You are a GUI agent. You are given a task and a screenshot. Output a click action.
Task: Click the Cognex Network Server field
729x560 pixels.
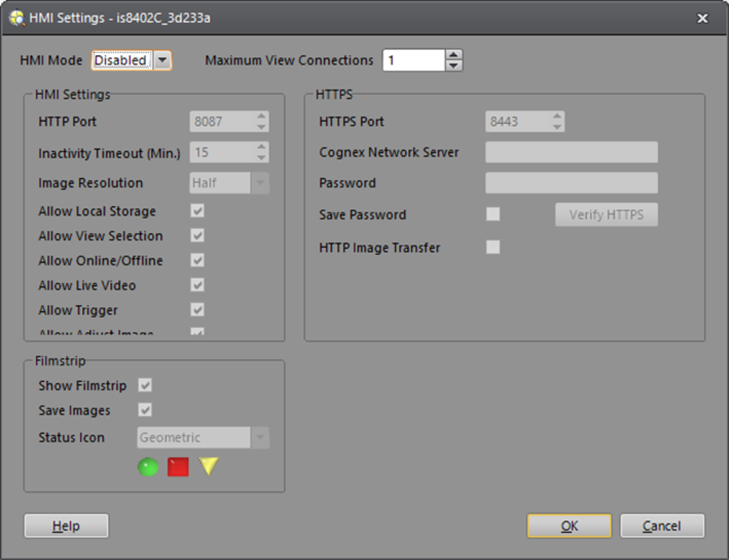coord(571,152)
